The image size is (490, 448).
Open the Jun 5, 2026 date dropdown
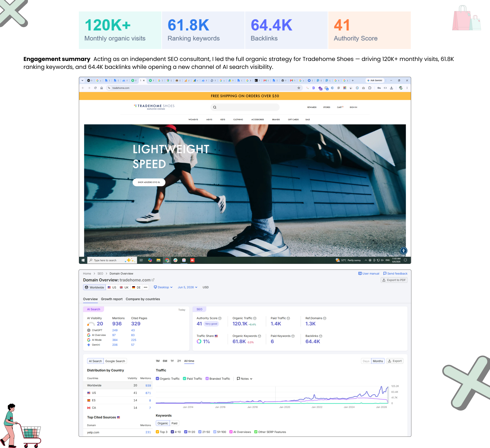[x=188, y=287]
